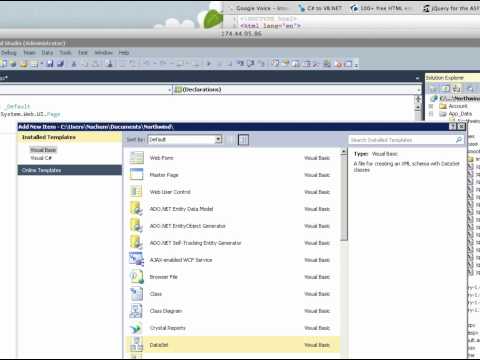Screen dimensions: 480x360
Task: Choose ADO.NET EntityObject Generator icon
Action: coord(136,226)
